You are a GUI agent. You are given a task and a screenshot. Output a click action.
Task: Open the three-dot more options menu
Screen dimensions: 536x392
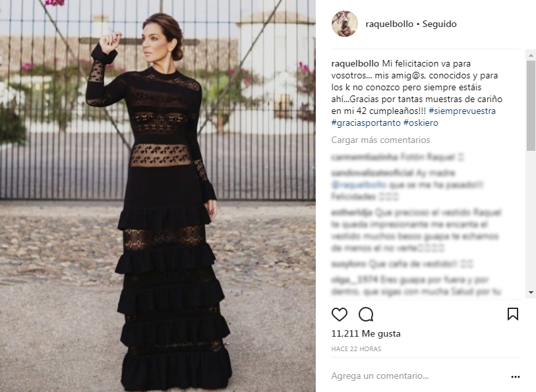(x=515, y=377)
